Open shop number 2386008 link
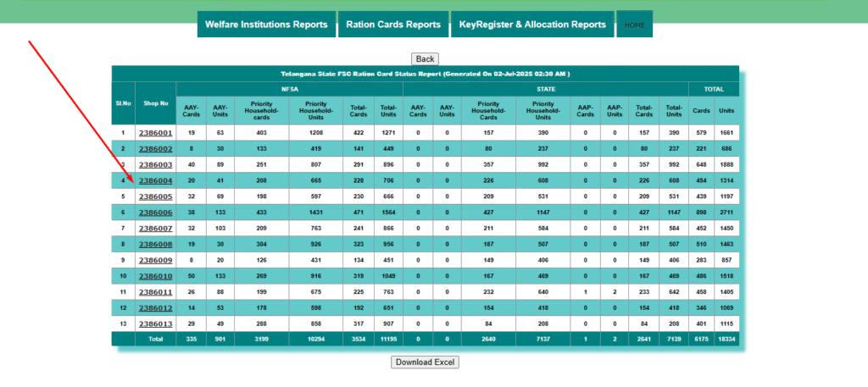Screen dimensions: 868x387 pos(156,245)
